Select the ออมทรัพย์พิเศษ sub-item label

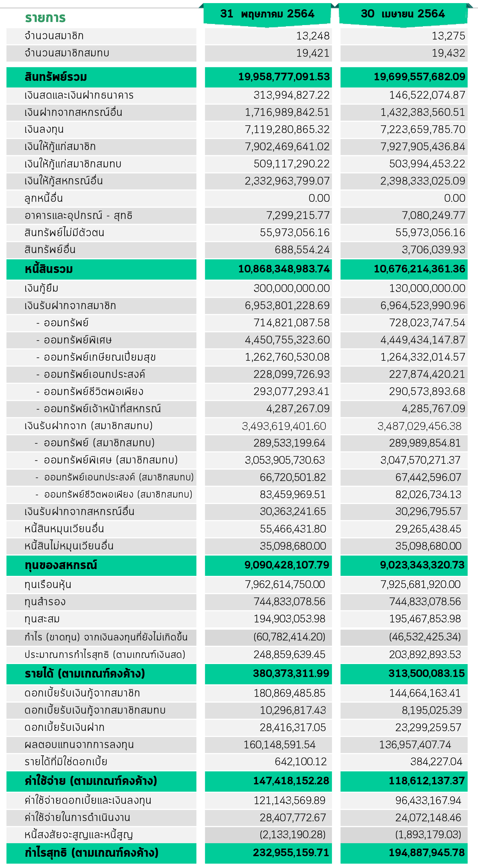pyautogui.click(x=78, y=340)
